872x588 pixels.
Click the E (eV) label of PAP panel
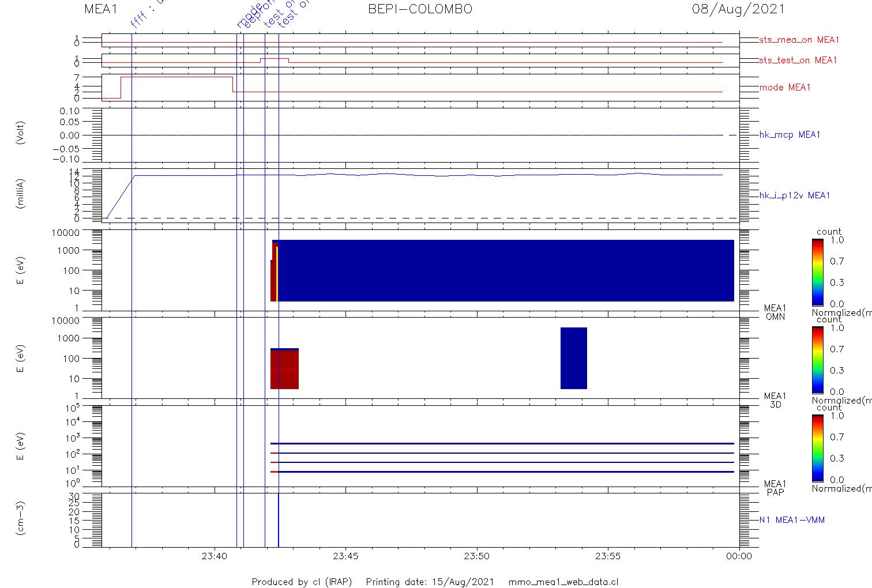(21, 446)
